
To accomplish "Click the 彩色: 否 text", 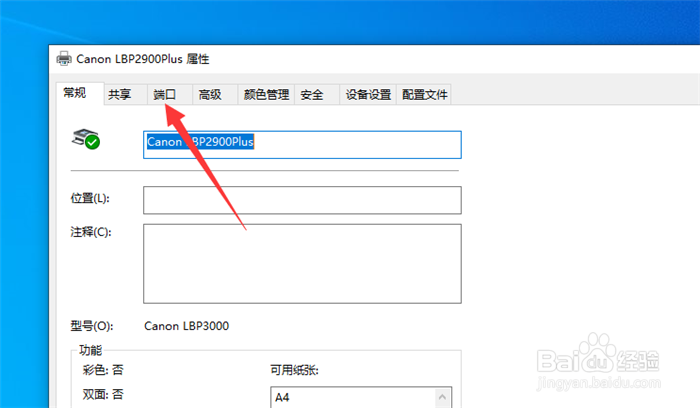I will pos(103,370).
